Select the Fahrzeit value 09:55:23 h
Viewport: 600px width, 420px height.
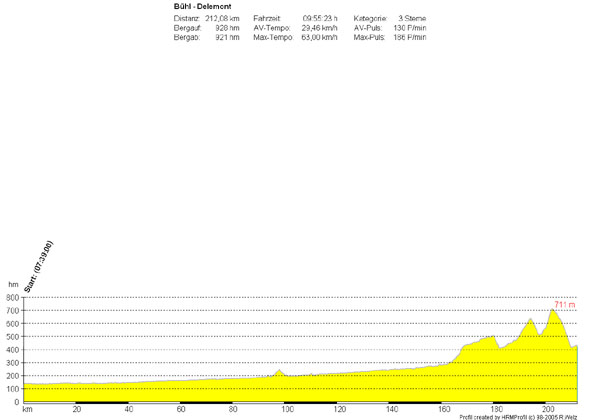[321, 19]
